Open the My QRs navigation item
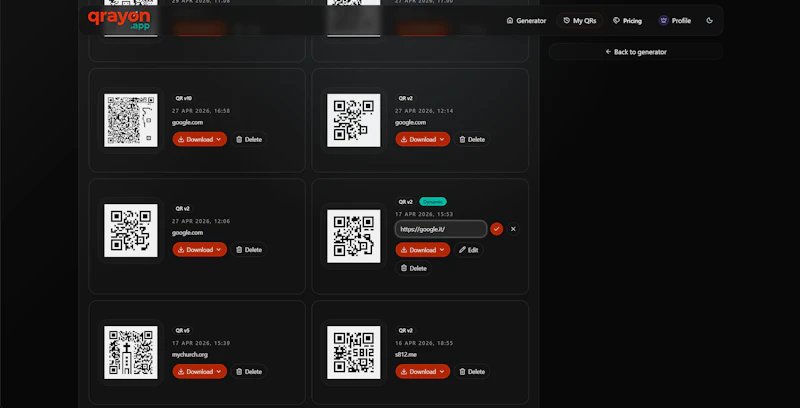The width and height of the screenshot is (800, 408). (x=580, y=21)
